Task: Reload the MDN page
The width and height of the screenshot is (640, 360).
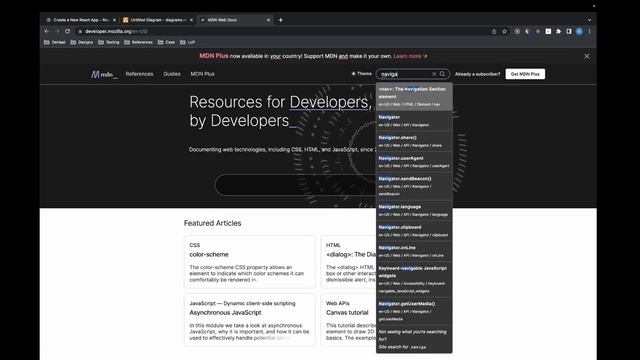Action: pyautogui.click(x=68, y=31)
